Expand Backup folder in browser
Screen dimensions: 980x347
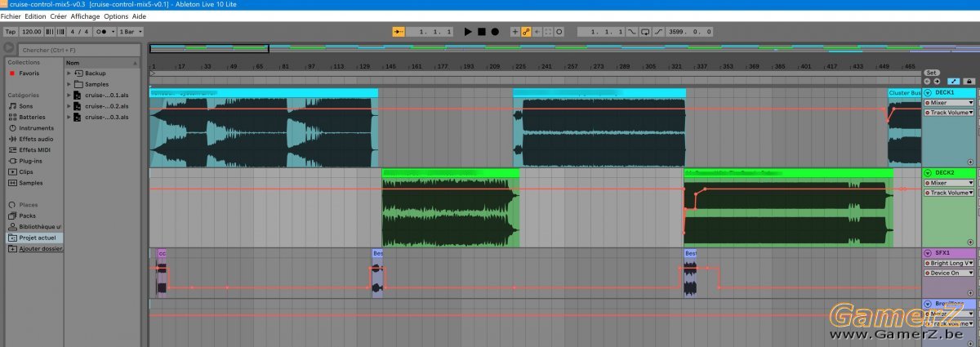(69, 73)
